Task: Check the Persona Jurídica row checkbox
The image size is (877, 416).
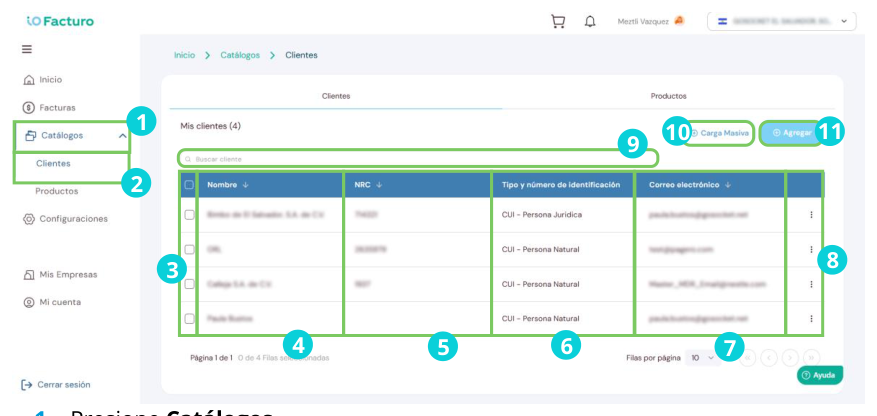Action: [189, 215]
